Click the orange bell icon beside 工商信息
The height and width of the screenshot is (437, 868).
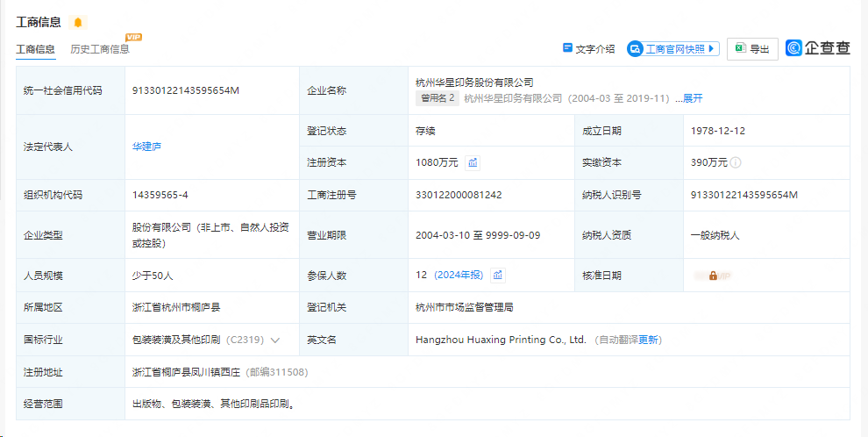click(x=77, y=22)
